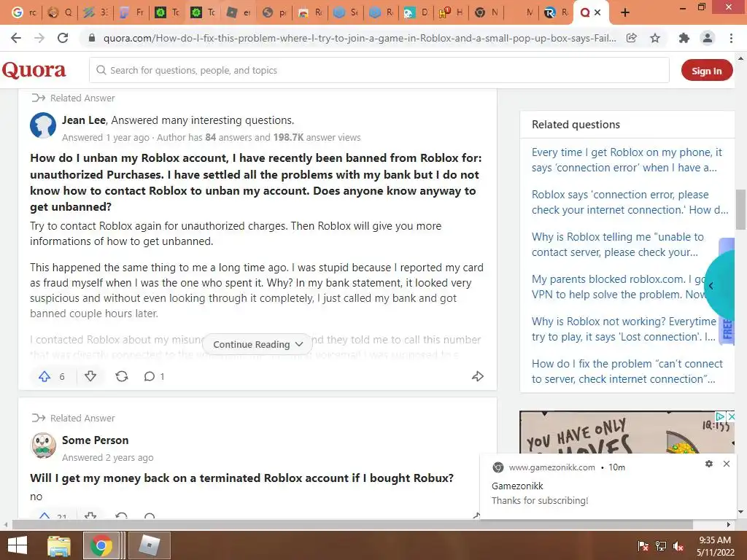The height and width of the screenshot is (560, 747).
Task: Close the ad with X icon
Action: 731,416
